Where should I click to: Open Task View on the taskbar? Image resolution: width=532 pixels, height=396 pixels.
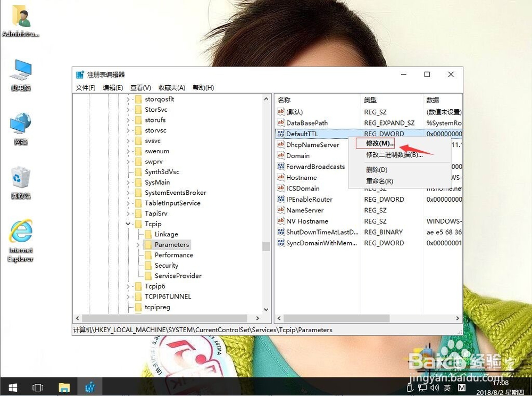click(x=38, y=387)
